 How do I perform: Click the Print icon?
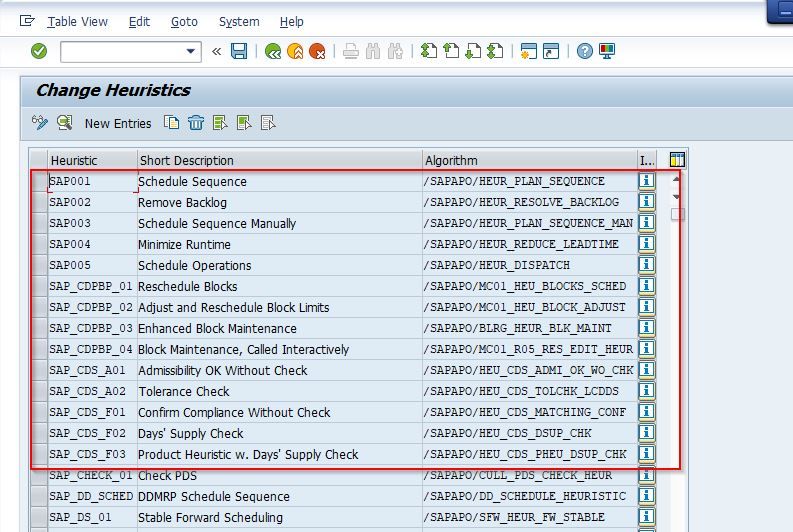pos(351,51)
